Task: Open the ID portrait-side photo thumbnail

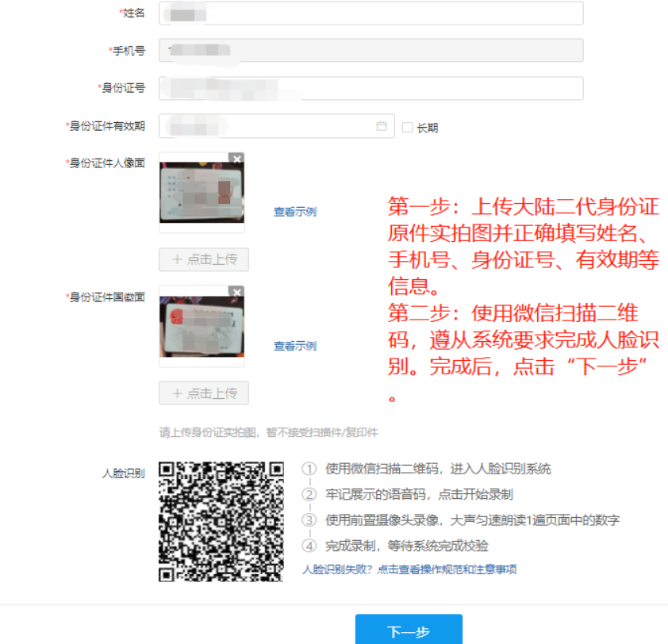Action: click(202, 194)
